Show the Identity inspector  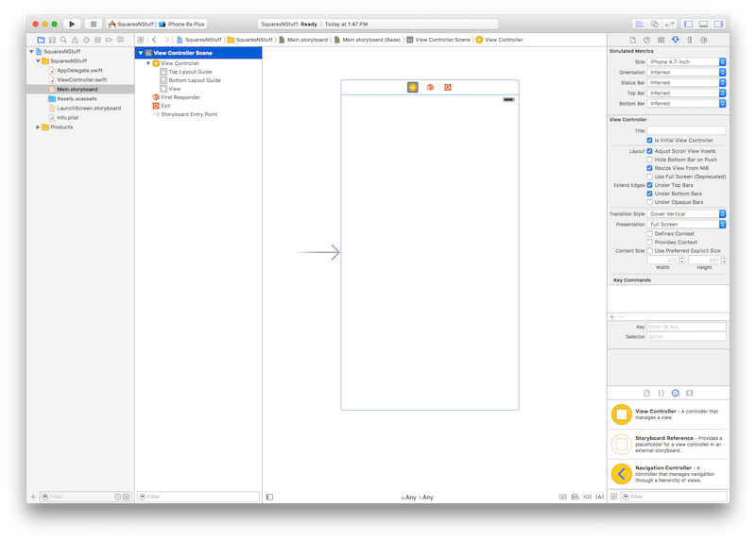pyautogui.click(x=661, y=40)
